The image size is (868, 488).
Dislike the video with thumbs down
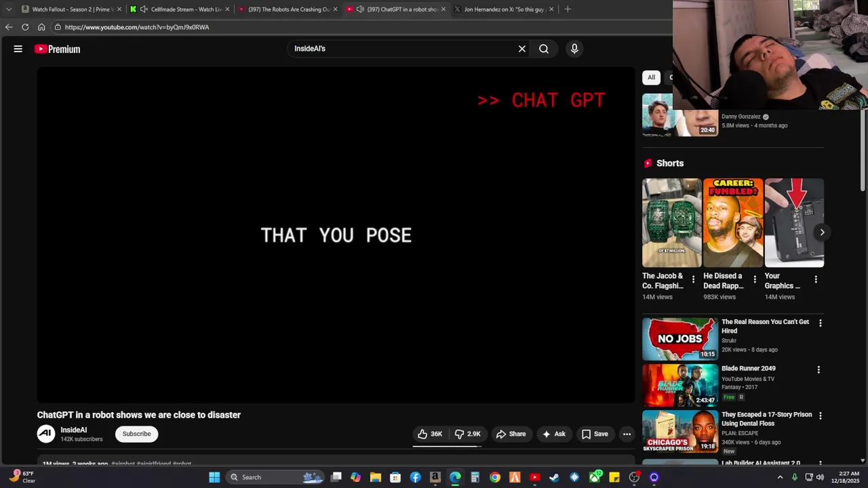tap(468, 434)
